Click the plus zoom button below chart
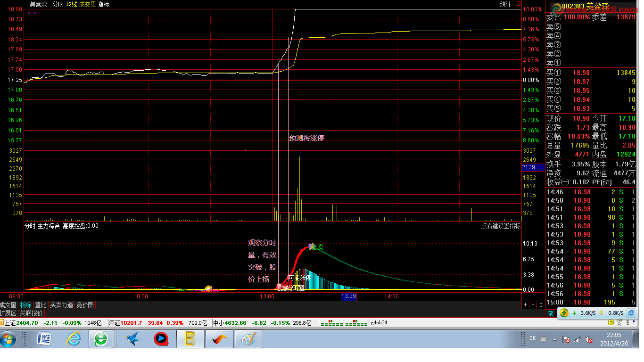The width and height of the screenshot is (644, 362). 526,305
